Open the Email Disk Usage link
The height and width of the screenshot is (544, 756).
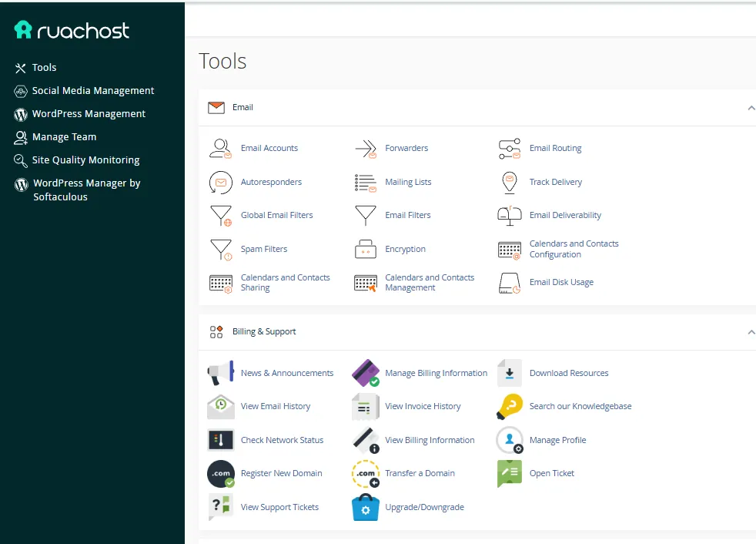point(561,282)
